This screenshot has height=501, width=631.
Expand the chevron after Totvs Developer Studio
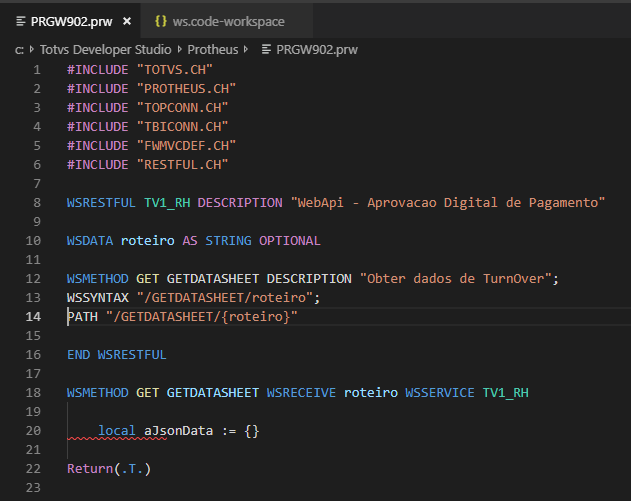click(179, 49)
